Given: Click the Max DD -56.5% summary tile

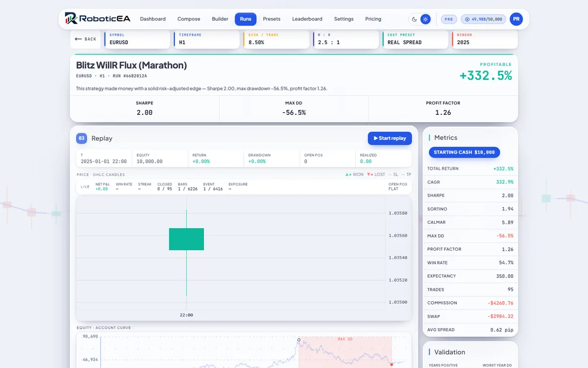Looking at the screenshot, I should 294,108.
